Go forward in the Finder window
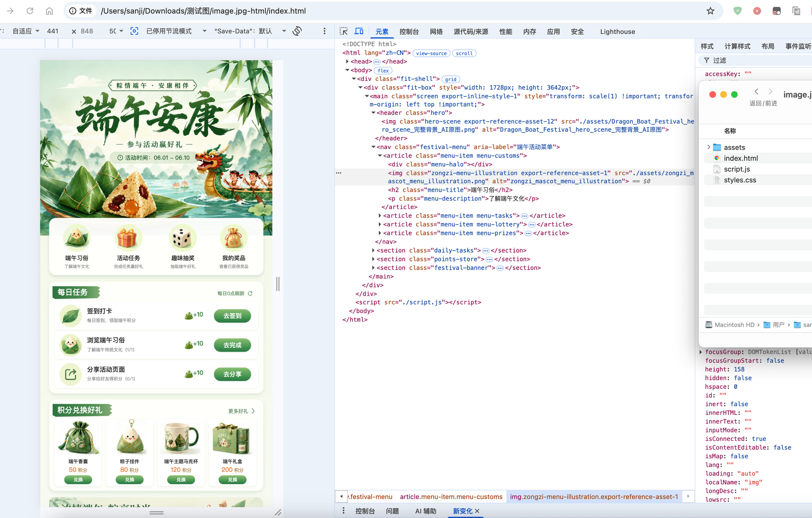 click(770, 91)
